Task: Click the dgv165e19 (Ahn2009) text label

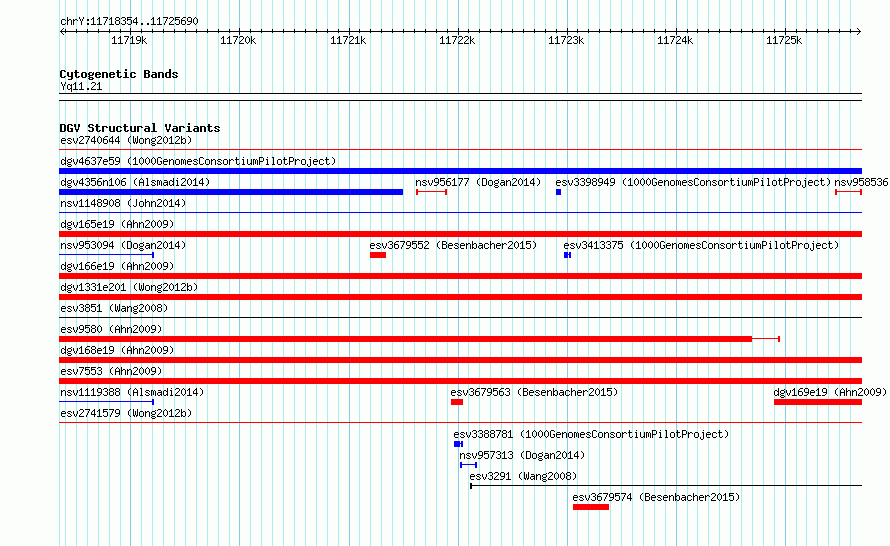Action: pyautogui.click(x=117, y=224)
